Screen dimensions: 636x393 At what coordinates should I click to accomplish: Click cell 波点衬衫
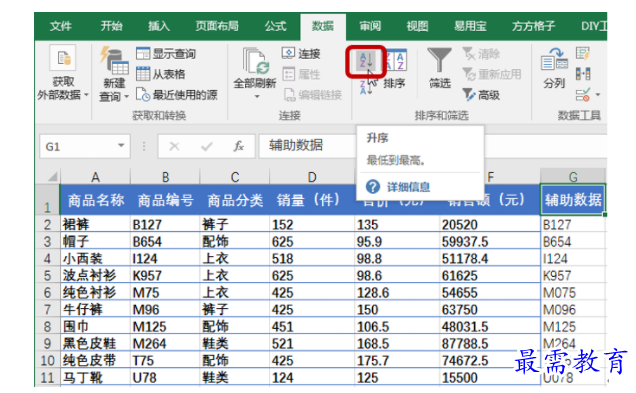tap(95, 275)
